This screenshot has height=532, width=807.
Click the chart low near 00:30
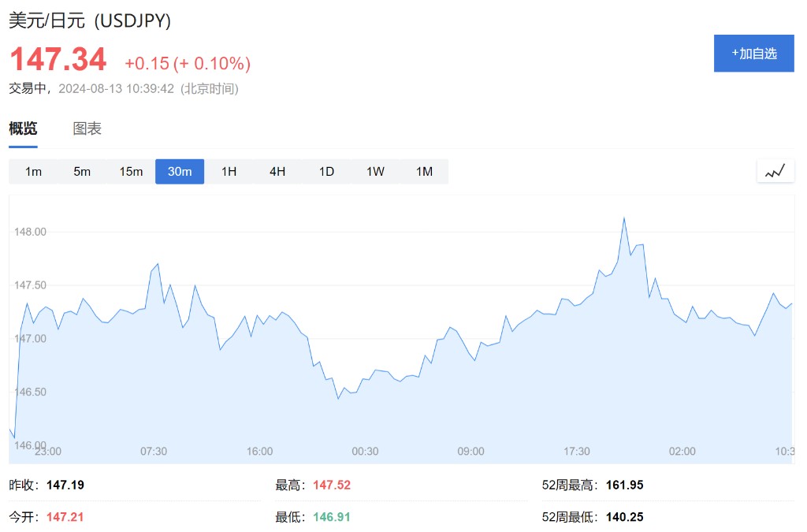[x=339, y=398]
